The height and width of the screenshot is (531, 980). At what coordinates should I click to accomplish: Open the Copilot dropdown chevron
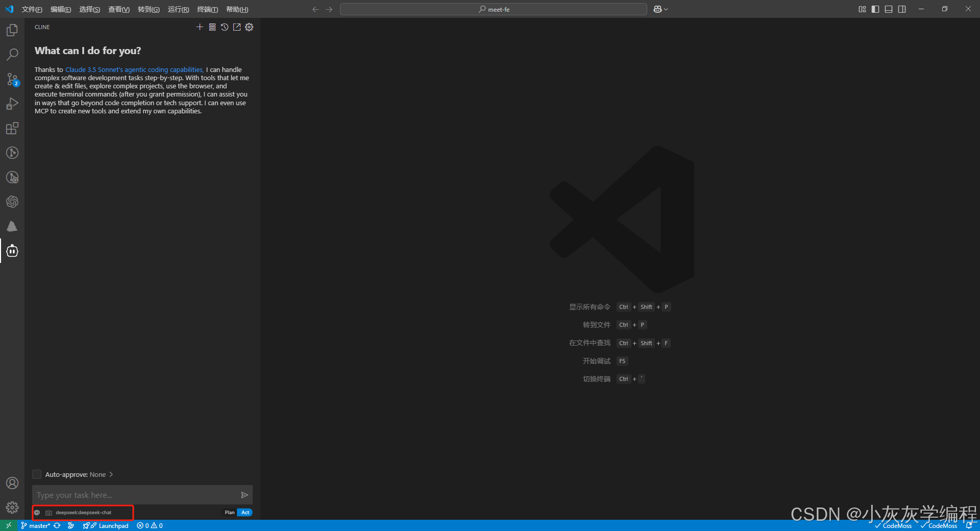click(x=666, y=9)
